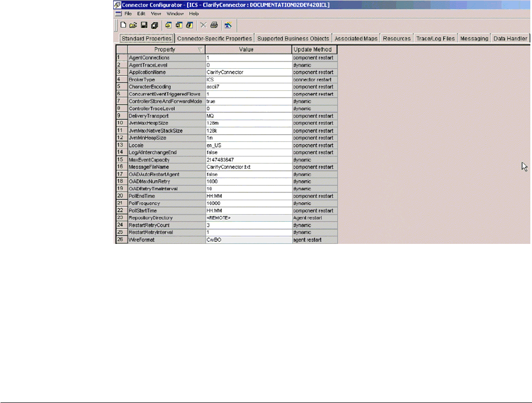Open the Data Handler tab
Screen dimensions: 532x403
click(510, 39)
